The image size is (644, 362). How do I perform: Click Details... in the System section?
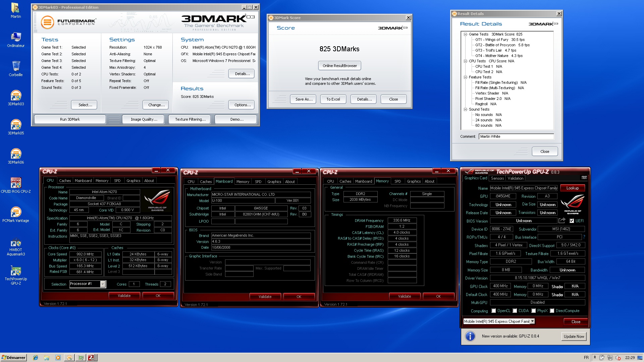coord(241,74)
